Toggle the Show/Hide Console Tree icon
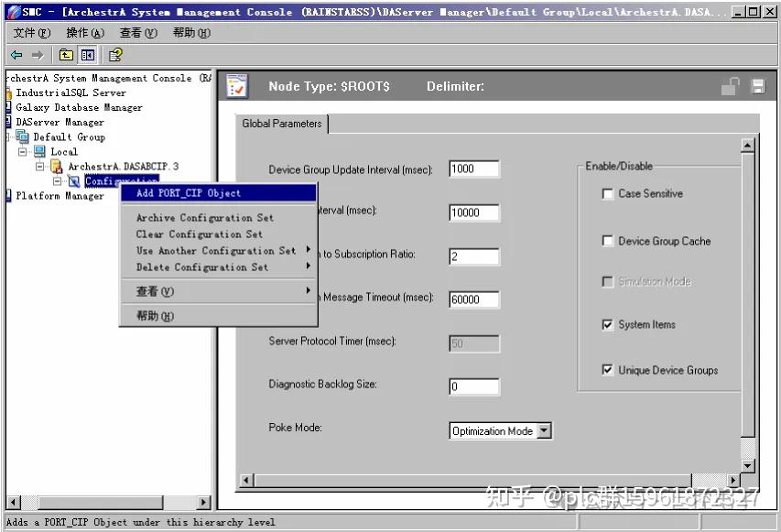 tap(88, 55)
